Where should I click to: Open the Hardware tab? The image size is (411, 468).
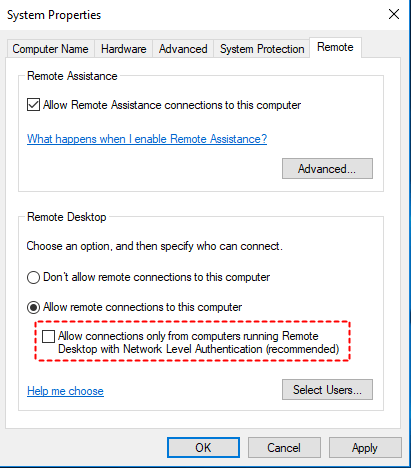[124, 49]
